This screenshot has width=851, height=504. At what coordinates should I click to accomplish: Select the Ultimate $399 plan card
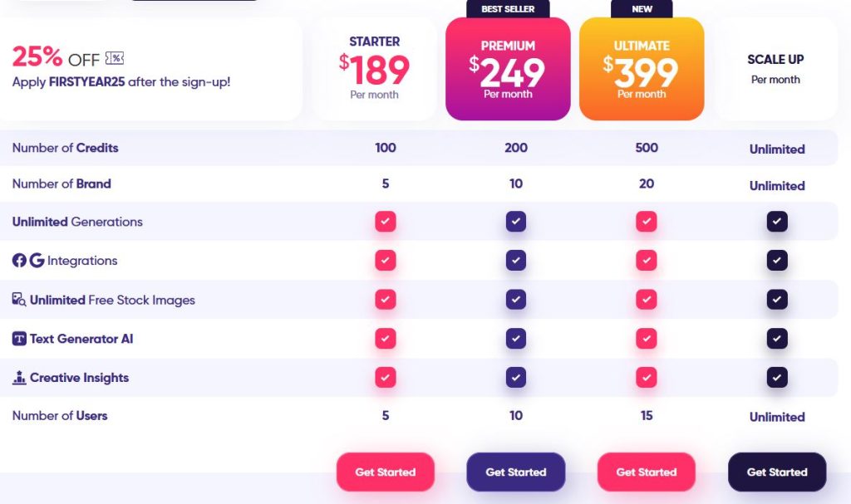[x=642, y=69]
